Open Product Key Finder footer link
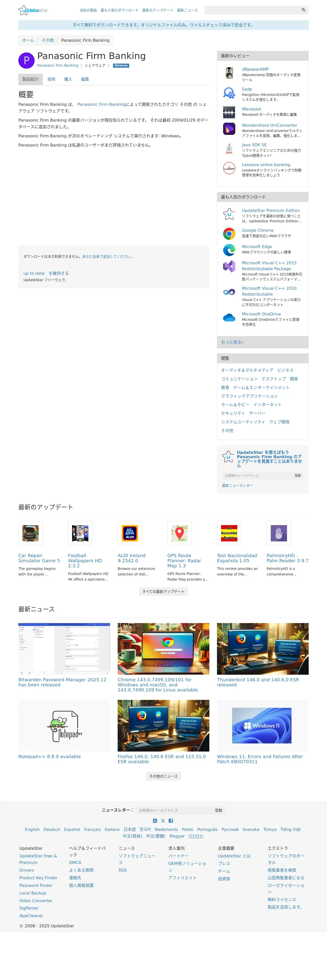Viewport: 327px width, 980px height. click(38, 878)
